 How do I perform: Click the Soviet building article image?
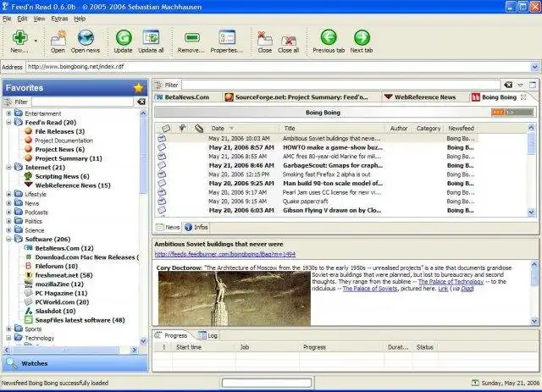point(235,299)
